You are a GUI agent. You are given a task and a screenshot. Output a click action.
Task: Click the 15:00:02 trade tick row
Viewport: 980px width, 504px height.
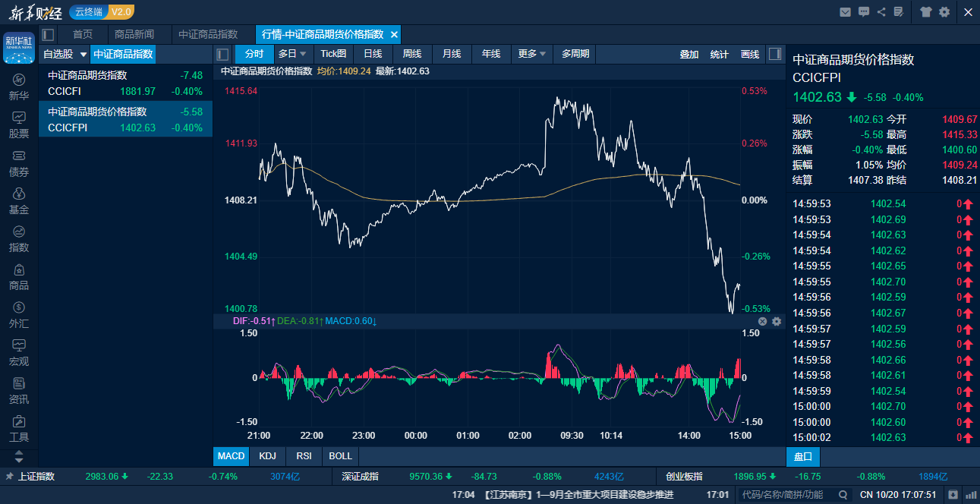(x=883, y=437)
